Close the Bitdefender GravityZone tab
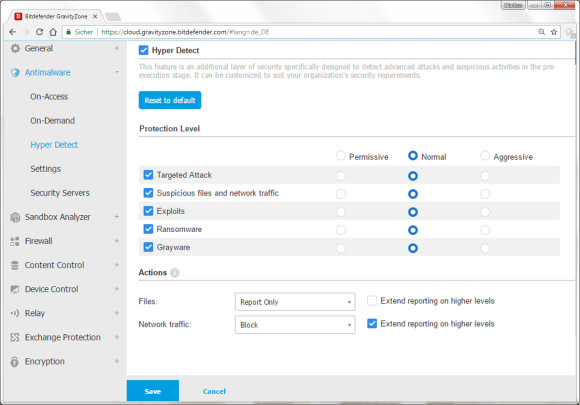This screenshot has height=405, width=580. [95, 17]
